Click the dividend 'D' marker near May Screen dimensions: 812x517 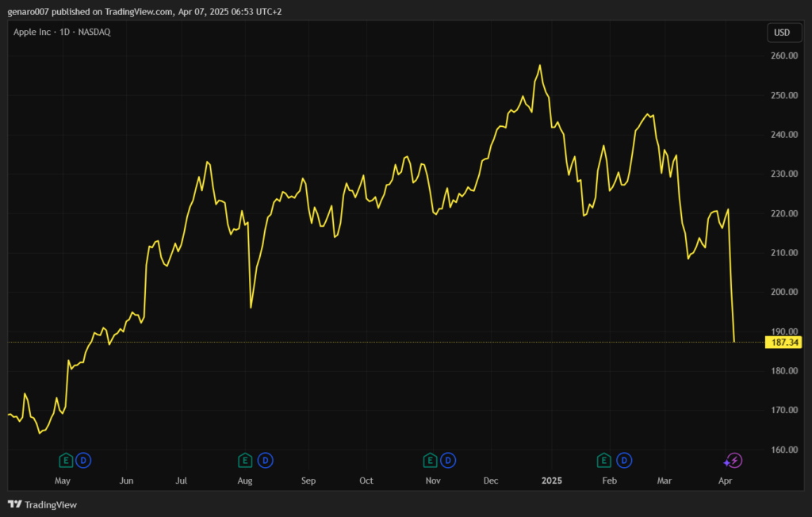point(84,460)
